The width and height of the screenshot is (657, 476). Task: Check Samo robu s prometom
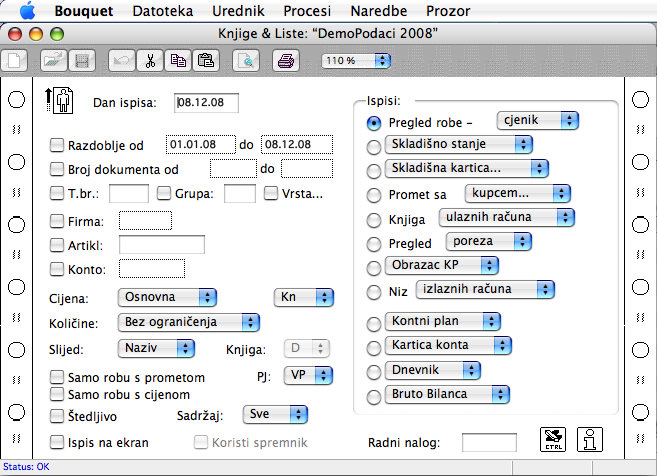pos(57,377)
